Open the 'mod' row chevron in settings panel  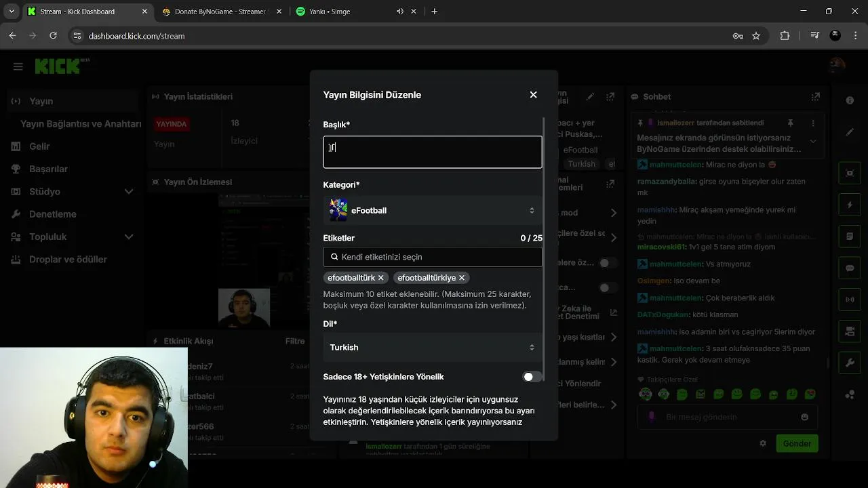coord(614,213)
